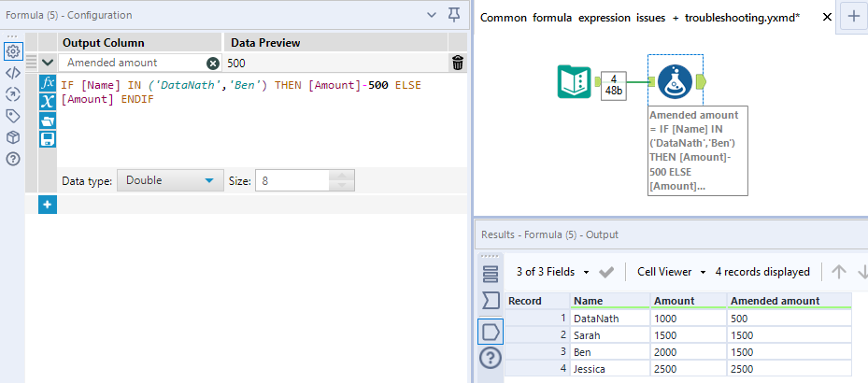The height and width of the screenshot is (383, 868).
Task: Add a new expression with plus button
Action: click(48, 205)
